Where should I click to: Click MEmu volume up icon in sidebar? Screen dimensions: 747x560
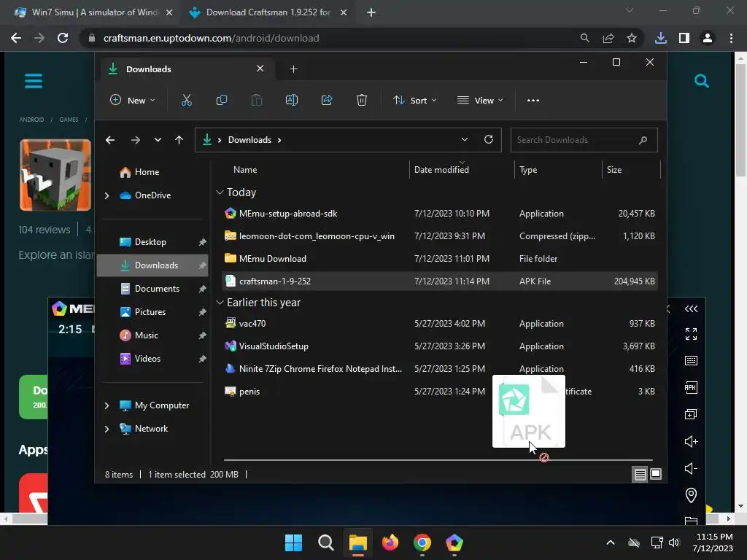pyautogui.click(x=691, y=441)
